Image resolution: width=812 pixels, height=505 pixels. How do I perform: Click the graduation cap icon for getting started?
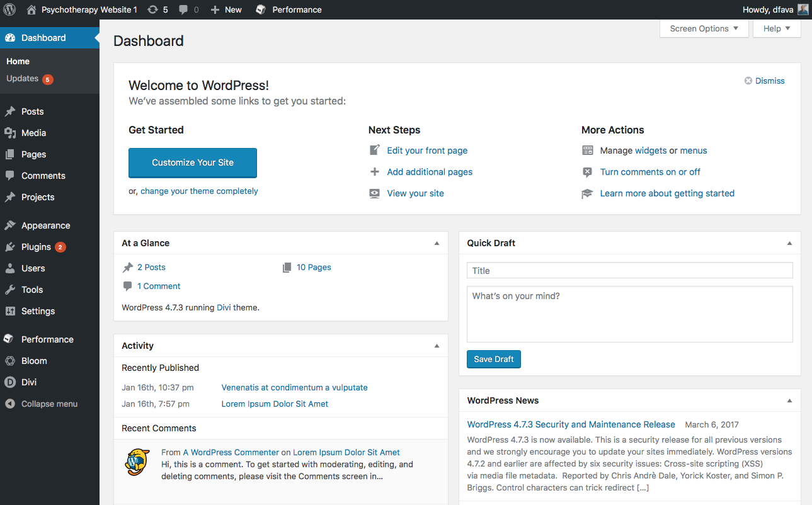point(588,193)
